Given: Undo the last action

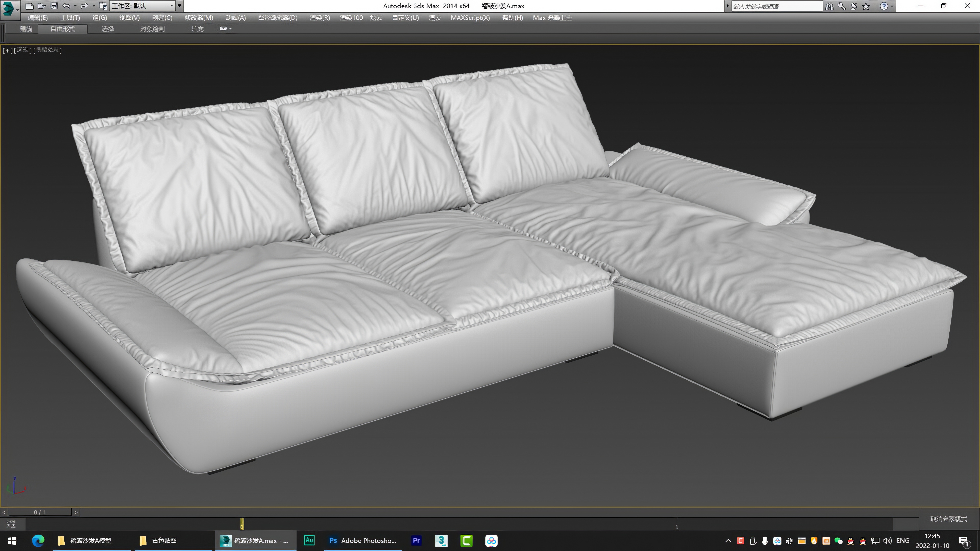Looking at the screenshot, I should [66, 6].
